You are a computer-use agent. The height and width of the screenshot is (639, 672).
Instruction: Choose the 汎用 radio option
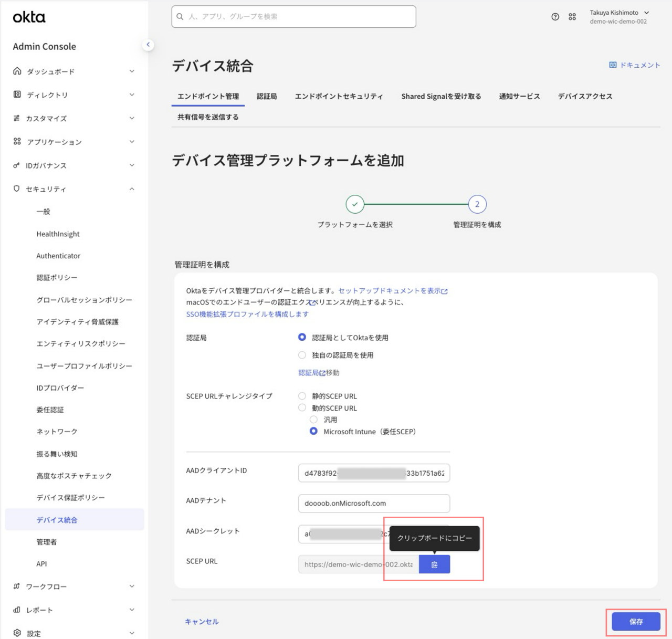pos(313,420)
